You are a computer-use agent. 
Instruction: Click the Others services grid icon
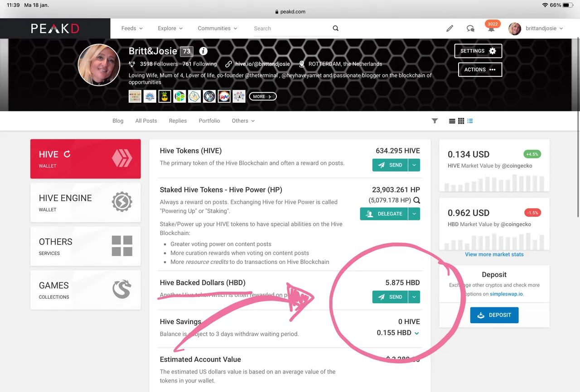122,246
